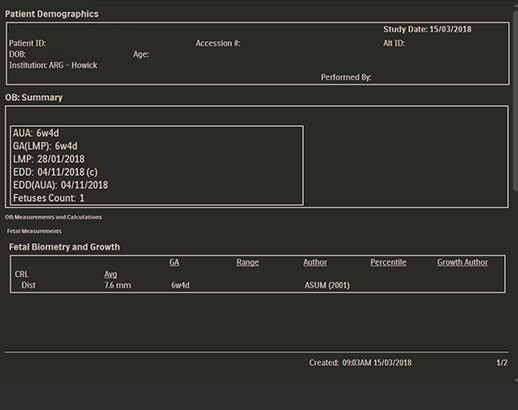Click the Study Date 15/03/2018 text
The width and height of the screenshot is (518, 410).
(427, 29)
